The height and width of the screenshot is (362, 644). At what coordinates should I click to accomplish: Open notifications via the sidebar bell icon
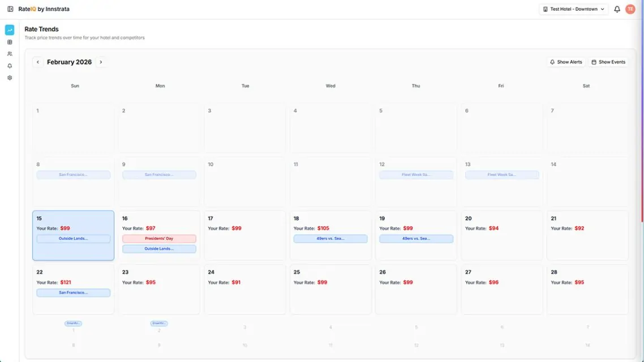coord(9,66)
